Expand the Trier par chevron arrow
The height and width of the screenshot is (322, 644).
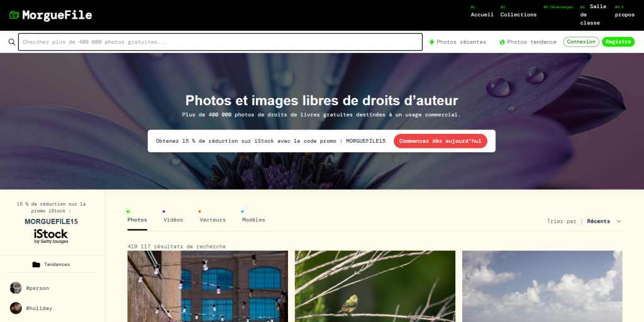[619, 221]
